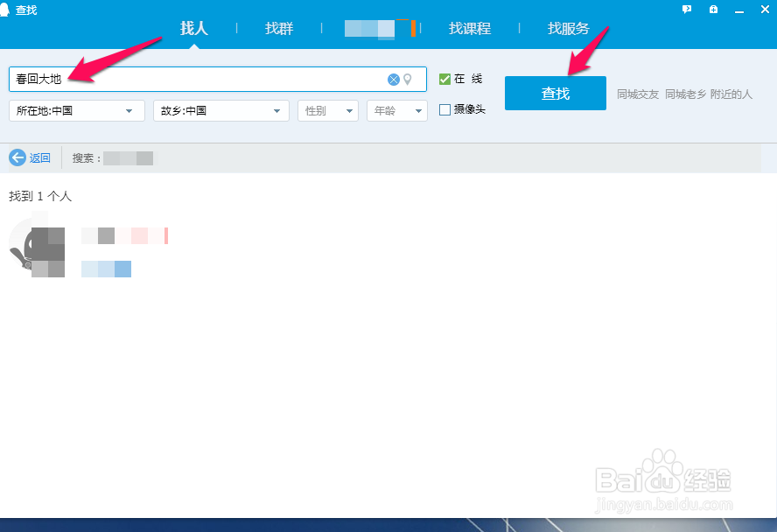
Task: Open the 所在地:中国 location dropdown
Action: [x=76, y=110]
